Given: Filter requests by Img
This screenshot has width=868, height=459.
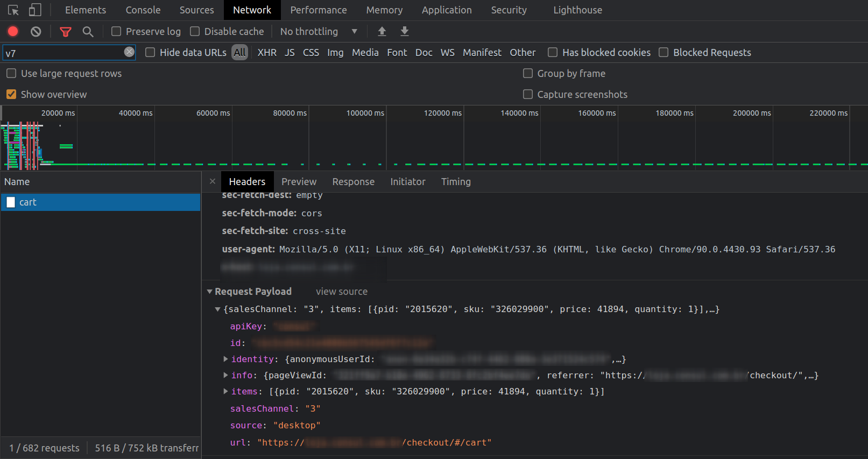Looking at the screenshot, I should pyautogui.click(x=335, y=52).
